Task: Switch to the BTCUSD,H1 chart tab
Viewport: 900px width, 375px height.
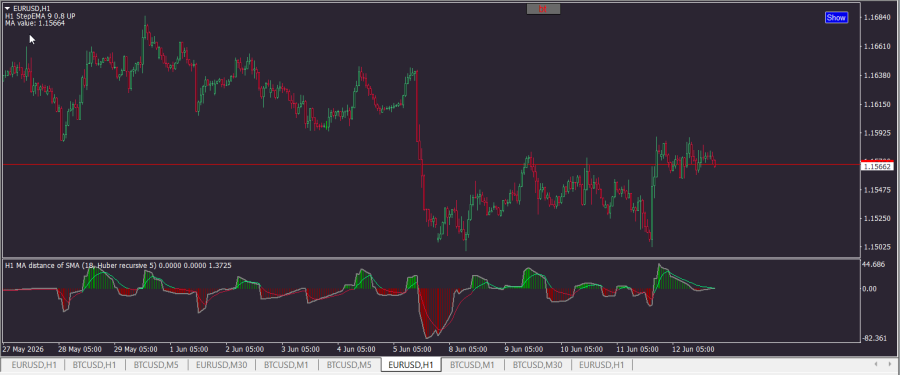Action: (x=95, y=365)
